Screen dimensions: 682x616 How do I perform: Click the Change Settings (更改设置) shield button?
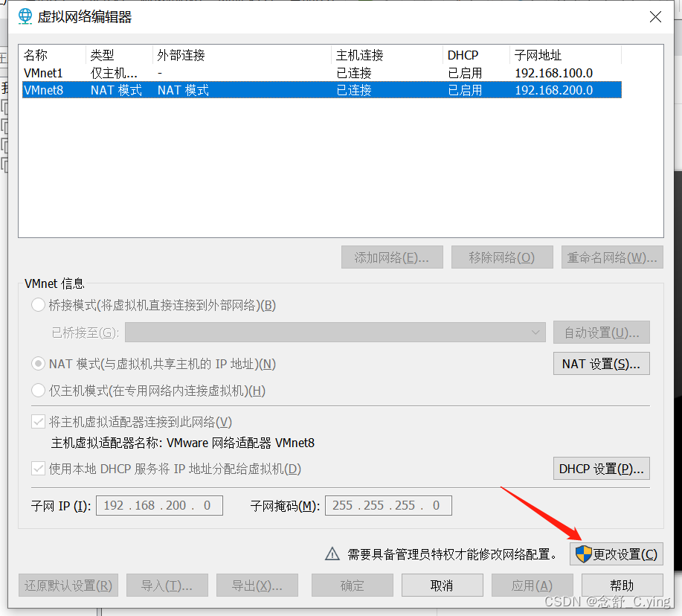coord(617,554)
